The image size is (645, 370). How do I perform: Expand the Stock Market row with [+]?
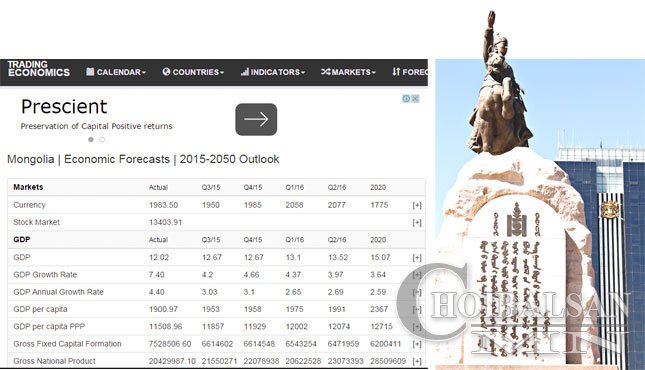pyautogui.click(x=417, y=223)
